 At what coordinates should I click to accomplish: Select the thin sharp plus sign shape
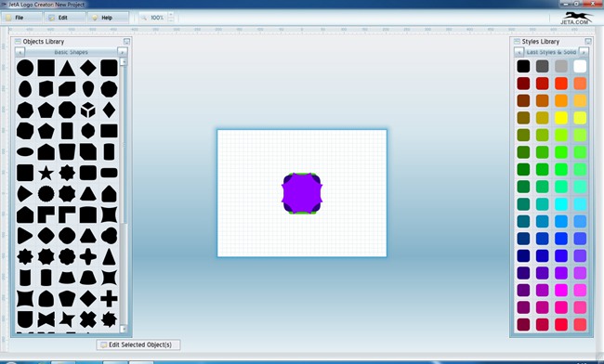coord(109,299)
